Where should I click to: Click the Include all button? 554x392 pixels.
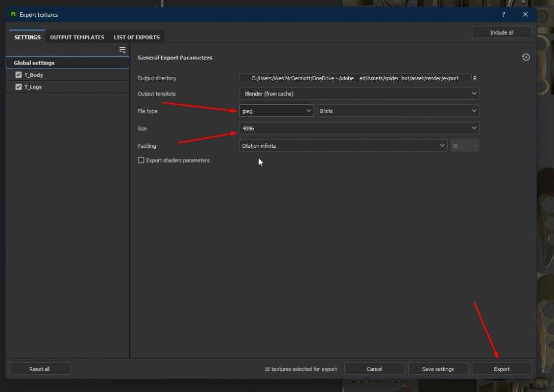point(502,32)
